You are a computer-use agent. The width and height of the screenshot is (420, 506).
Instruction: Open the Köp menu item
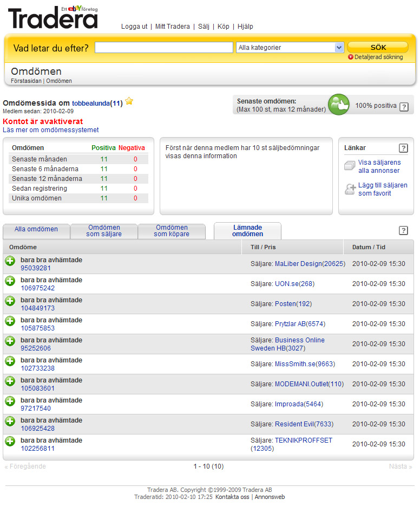pyautogui.click(x=224, y=27)
